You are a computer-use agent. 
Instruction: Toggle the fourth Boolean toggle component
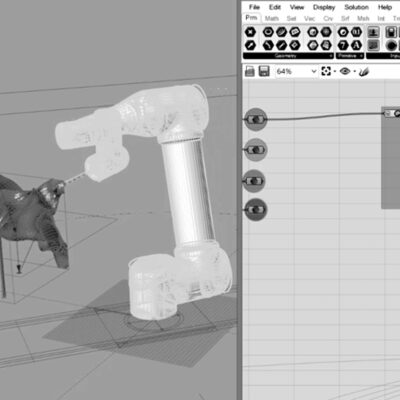coord(256,209)
